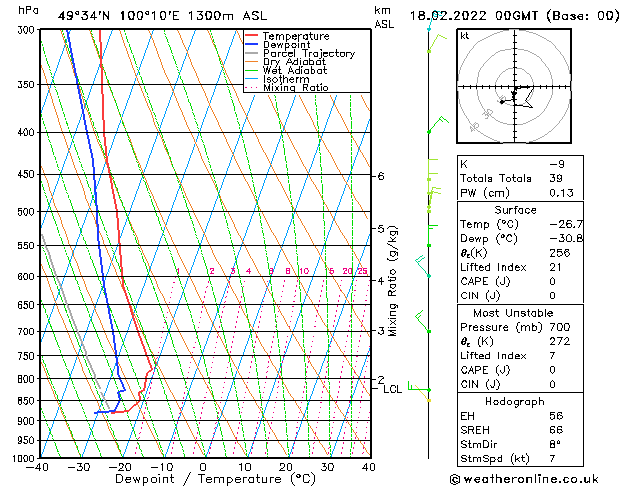Click the 40 temperature axis label

point(368,467)
